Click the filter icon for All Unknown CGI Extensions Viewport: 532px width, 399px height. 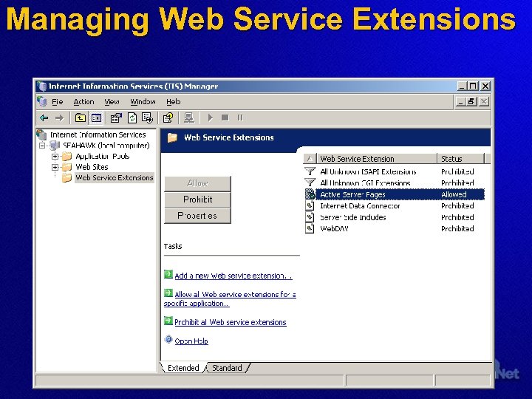(310, 183)
